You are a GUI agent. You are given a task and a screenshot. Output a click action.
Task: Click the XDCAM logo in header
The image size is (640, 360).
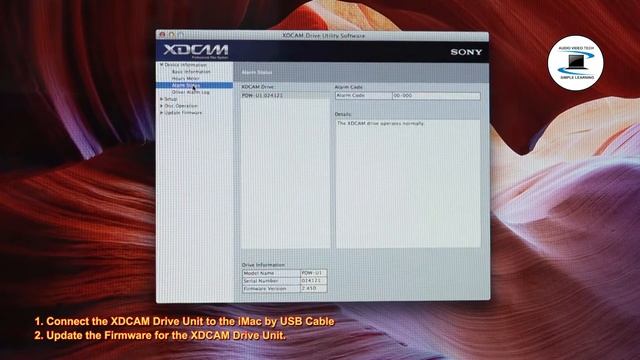196,51
